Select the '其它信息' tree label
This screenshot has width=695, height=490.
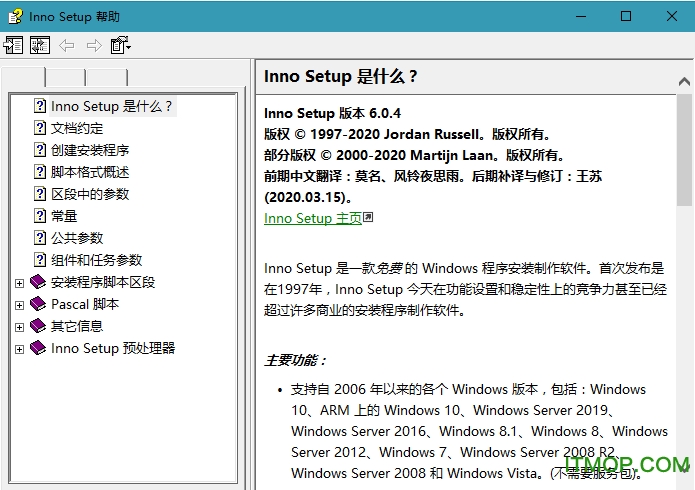pos(77,326)
